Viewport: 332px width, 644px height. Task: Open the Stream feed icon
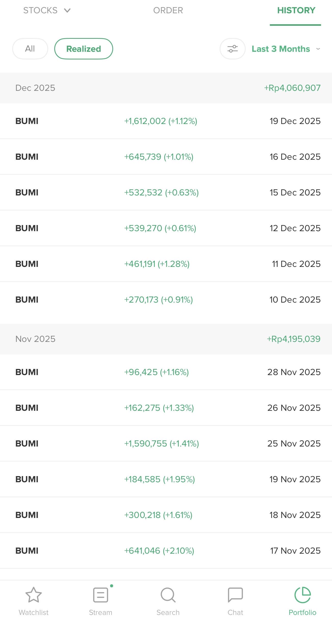(101, 595)
